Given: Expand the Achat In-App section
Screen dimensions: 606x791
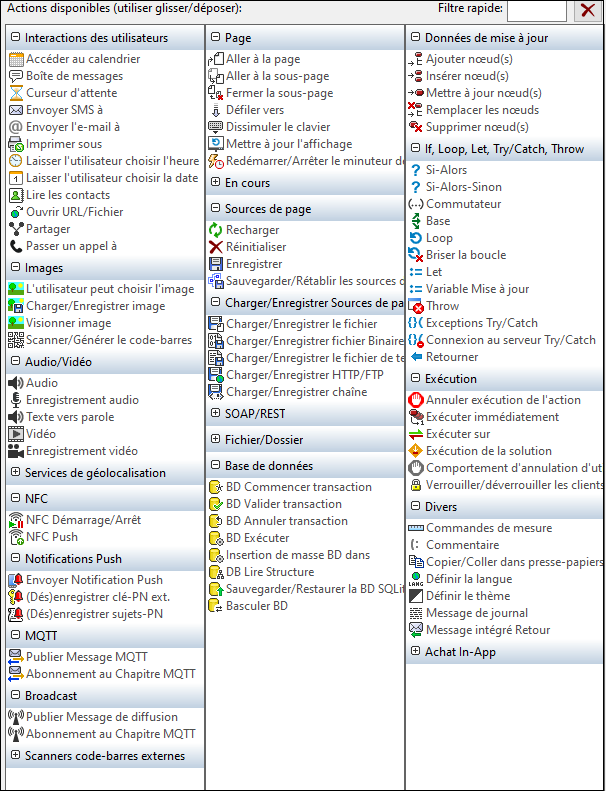Looking at the screenshot, I should coord(416,652).
